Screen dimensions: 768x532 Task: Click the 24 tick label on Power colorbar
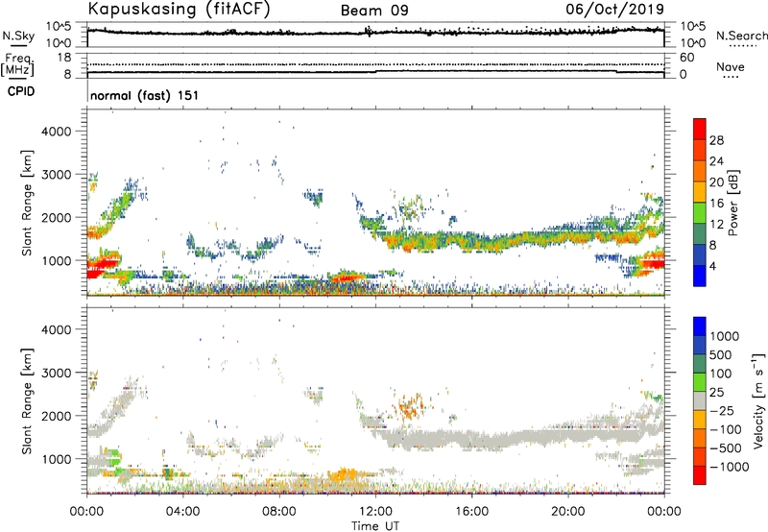[716, 161]
